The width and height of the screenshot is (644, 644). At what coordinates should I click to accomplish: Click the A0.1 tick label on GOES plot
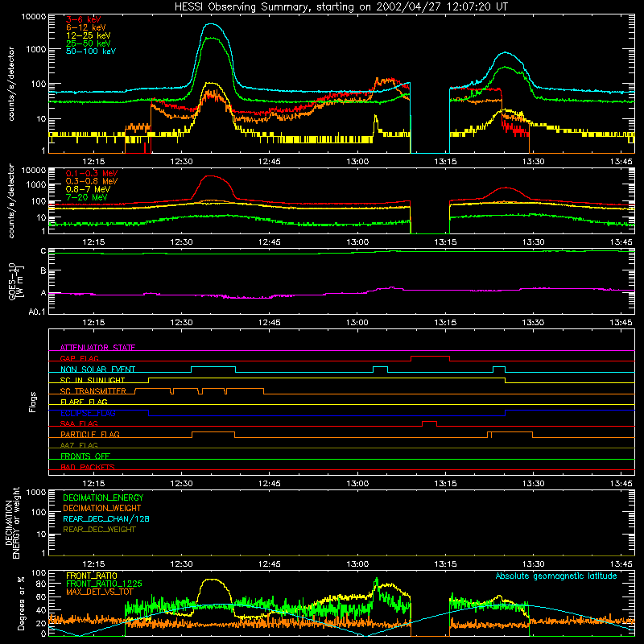click(x=37, y=312)
